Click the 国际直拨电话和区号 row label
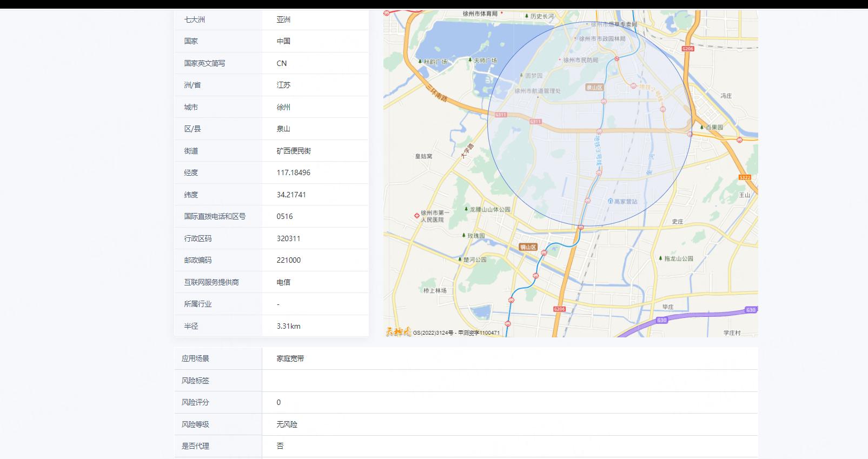Screen dimensions: 868x459 (215, 216)
